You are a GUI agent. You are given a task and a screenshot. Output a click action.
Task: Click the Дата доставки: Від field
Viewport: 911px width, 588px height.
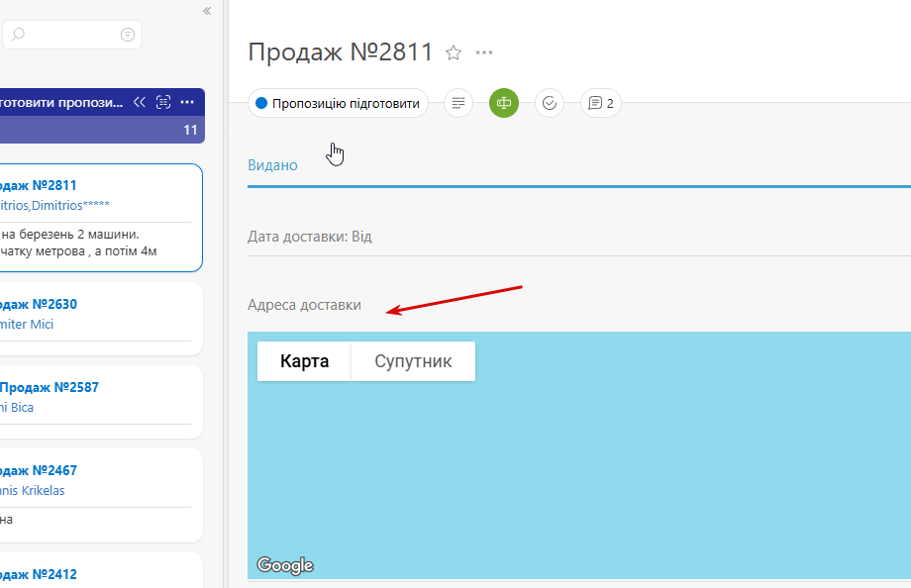click(x=578, y=237)
